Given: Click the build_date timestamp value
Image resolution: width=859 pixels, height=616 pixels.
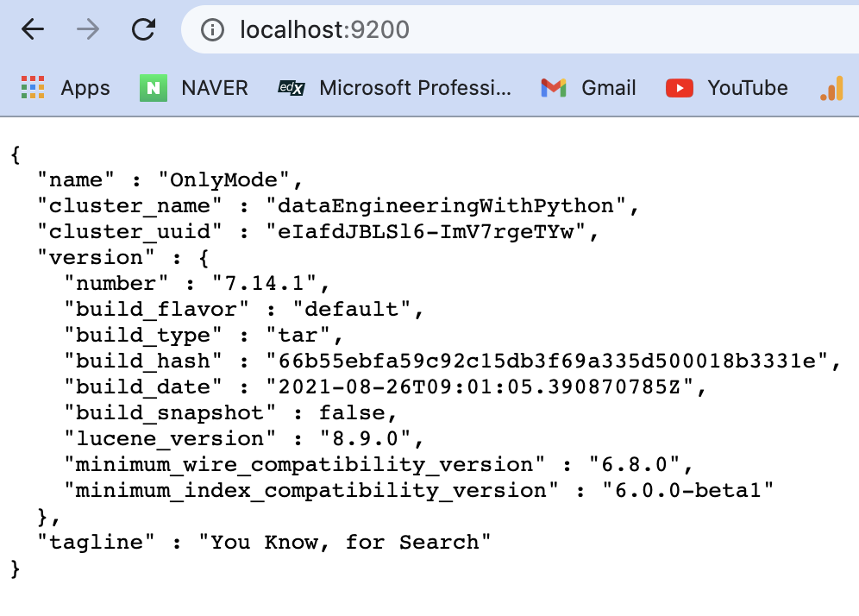Looking at the screenshot, I should pyautogui.click(x=480, y=387).
